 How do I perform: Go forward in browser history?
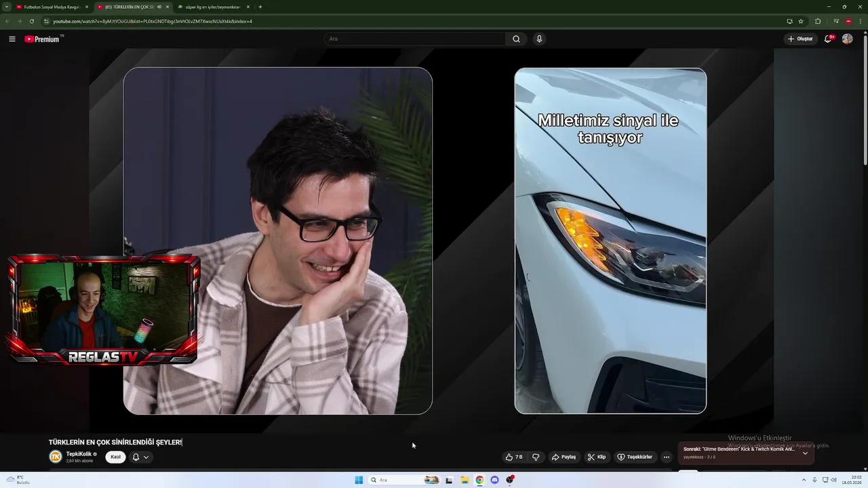[19, 21]
